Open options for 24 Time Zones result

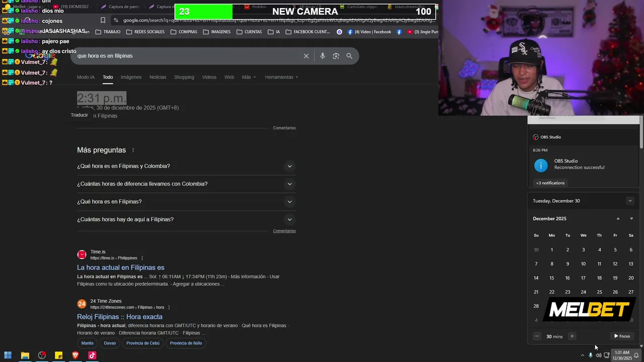pos(169,307)
